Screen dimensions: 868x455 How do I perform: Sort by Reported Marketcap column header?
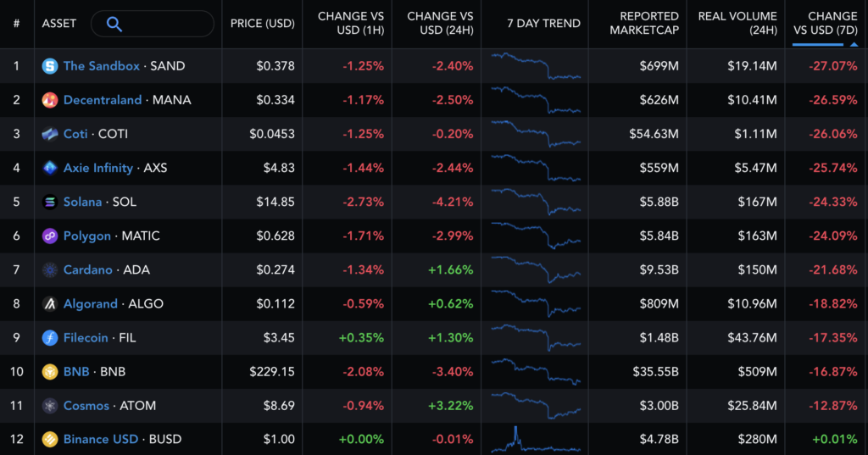click(644, 23)
